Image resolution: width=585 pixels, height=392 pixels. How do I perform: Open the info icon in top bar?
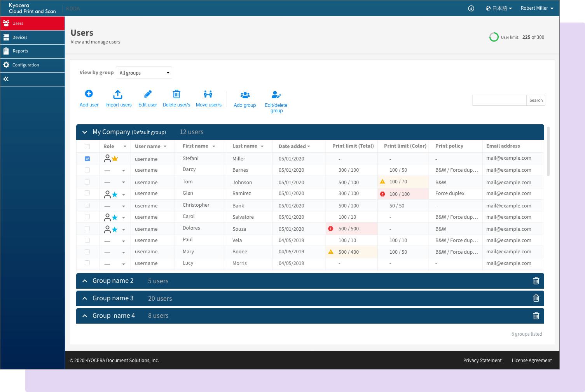[x=471, y=8]
